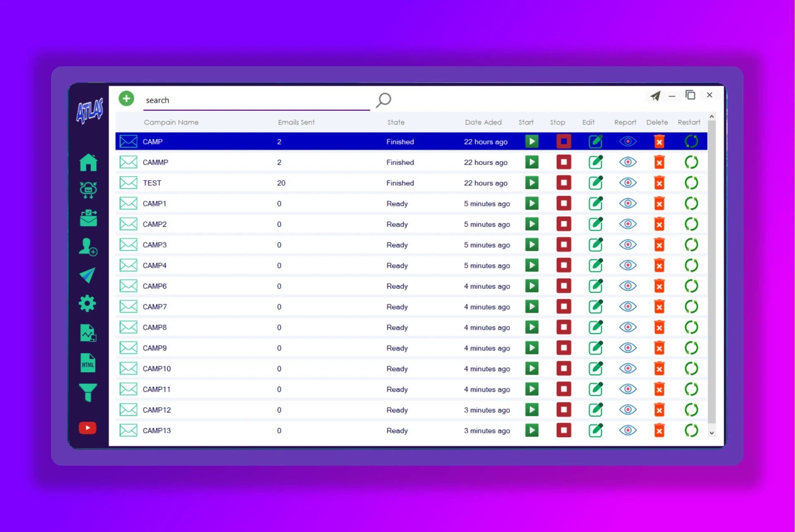
Task: Open the YouTube icon in sidebar
Action: click(88, 428)
